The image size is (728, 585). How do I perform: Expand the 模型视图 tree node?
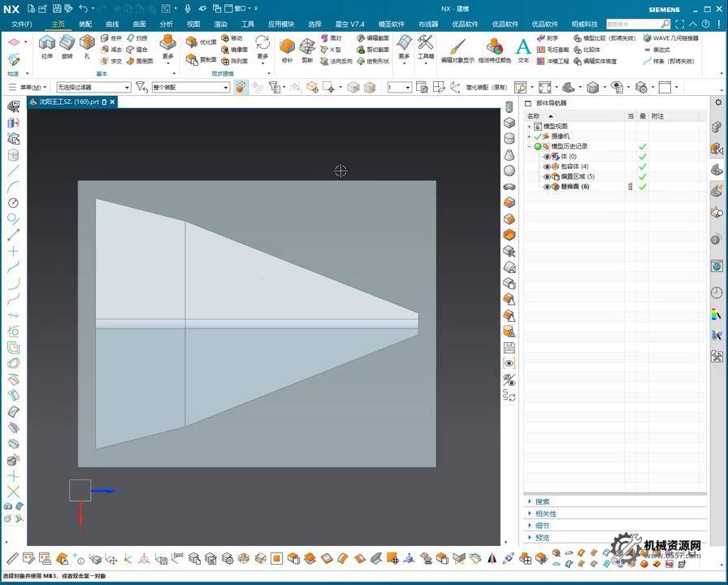click(x=529, y=127)
